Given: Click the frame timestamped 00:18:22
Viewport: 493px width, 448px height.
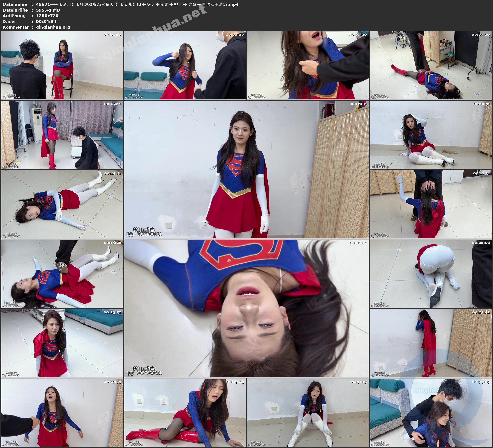Looking at the screenshot, I should 62,274.
